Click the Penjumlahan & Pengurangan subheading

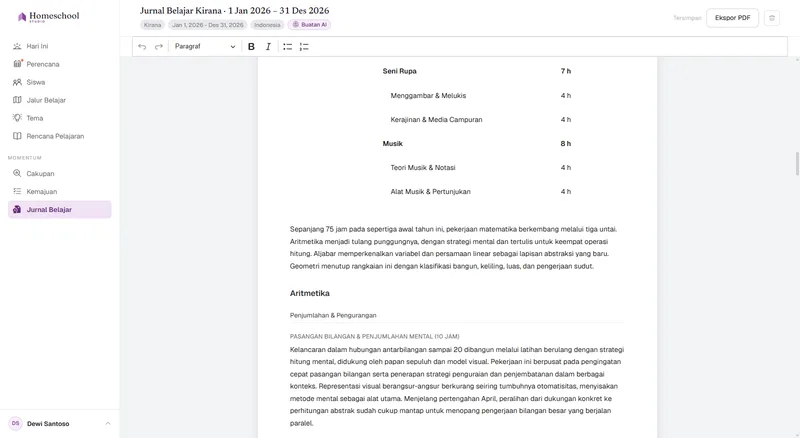(x=333, y=315)
